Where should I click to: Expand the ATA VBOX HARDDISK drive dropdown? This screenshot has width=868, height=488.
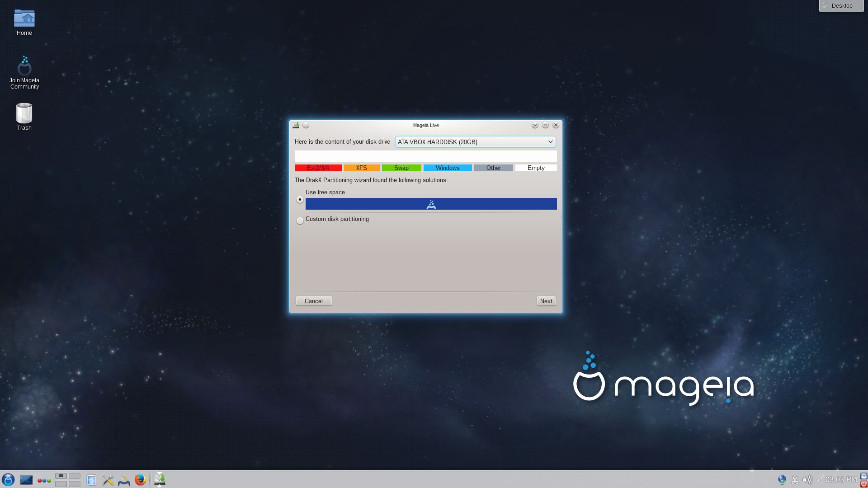pyautogui.click(x=475, y=142)
